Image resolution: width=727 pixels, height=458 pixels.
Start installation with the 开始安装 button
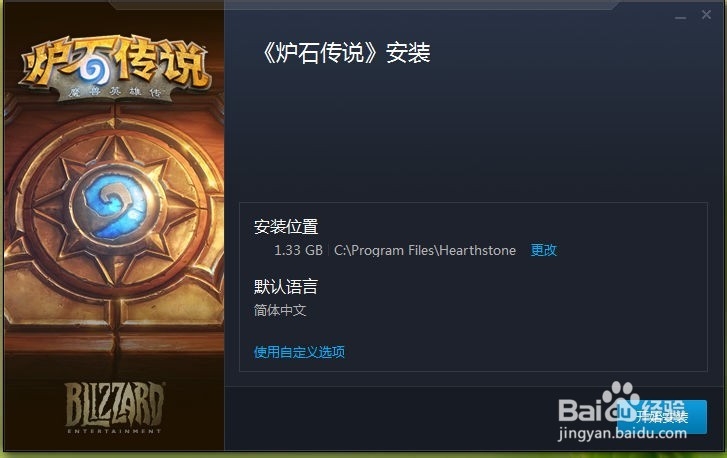662,417
